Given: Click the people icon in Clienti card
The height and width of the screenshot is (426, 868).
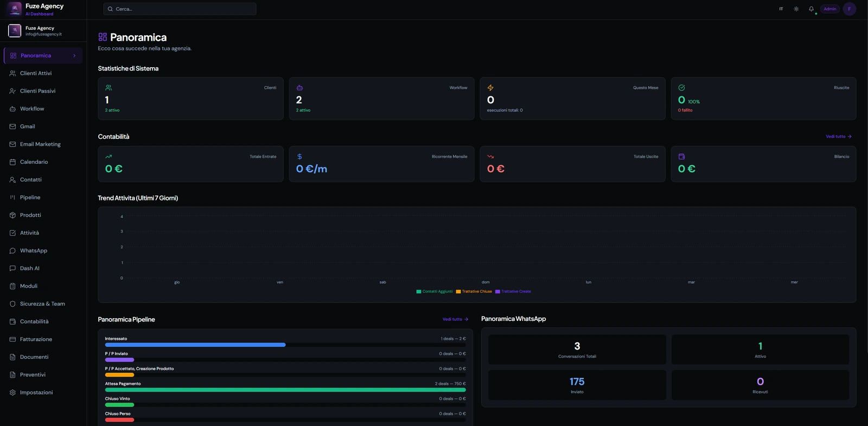Looking at the screenshot, I should [x=108, y=88].
